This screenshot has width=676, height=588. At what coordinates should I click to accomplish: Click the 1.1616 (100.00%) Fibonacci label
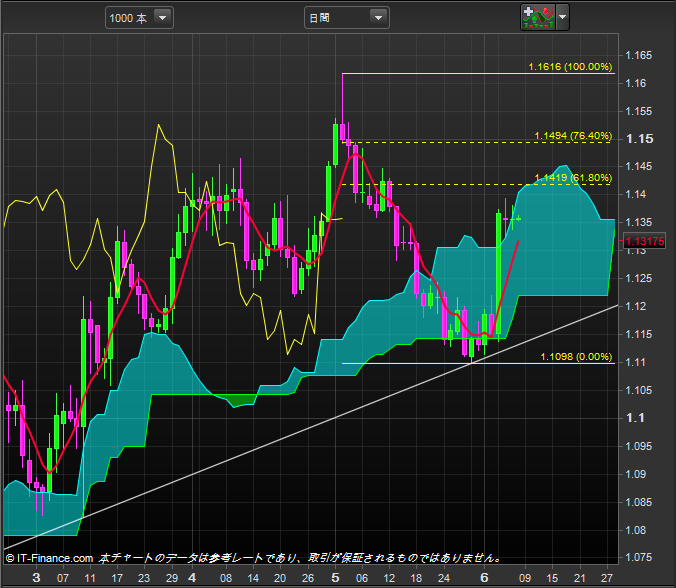(x=570, y=67)
